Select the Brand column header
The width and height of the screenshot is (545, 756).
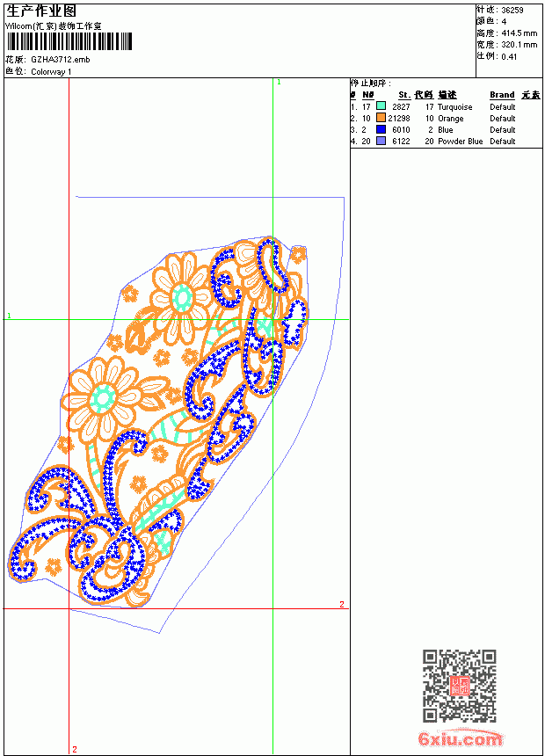tap(502, 95)
